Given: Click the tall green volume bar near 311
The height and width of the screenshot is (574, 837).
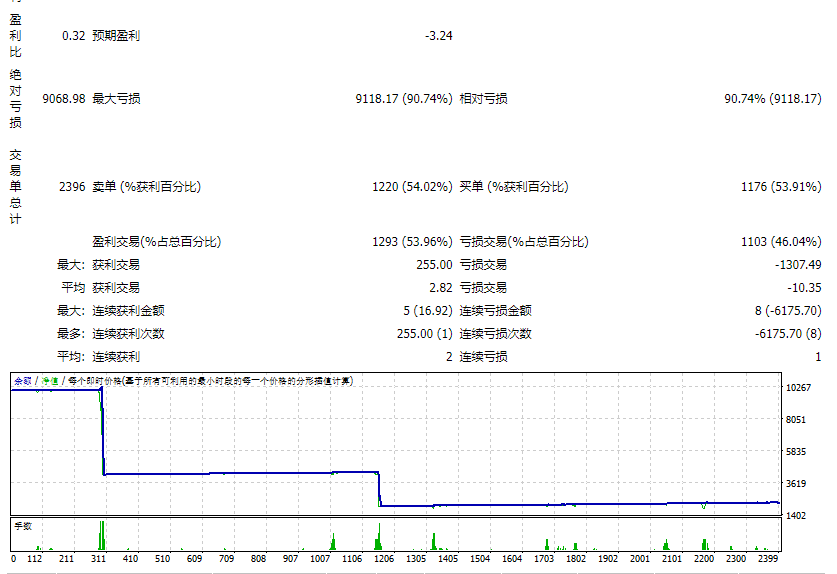Looking at the screenshot, I should (x=101, y=535).
